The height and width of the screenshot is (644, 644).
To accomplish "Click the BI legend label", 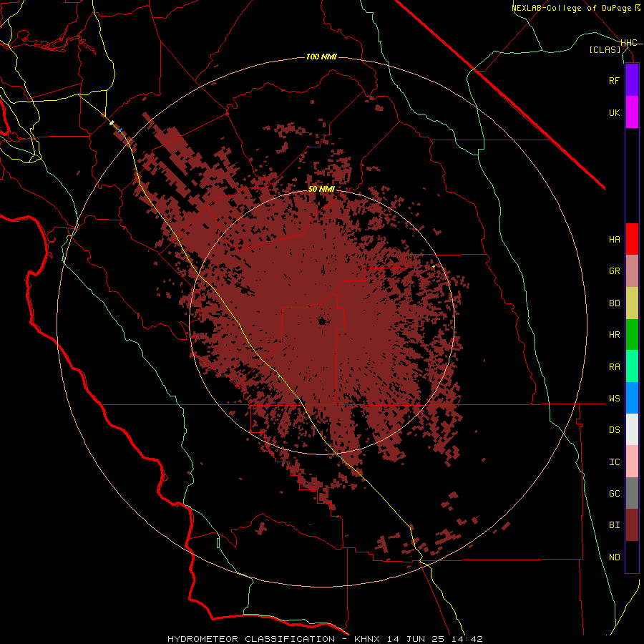I will pyautogui.click(x=614, y=525).
